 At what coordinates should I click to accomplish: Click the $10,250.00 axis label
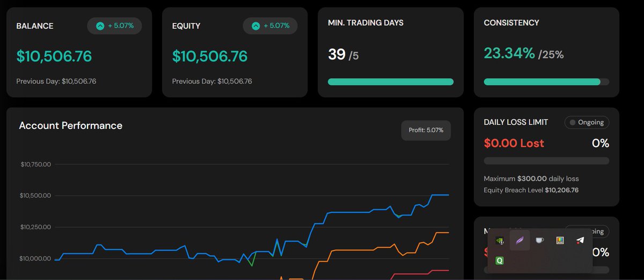point(35,227)
